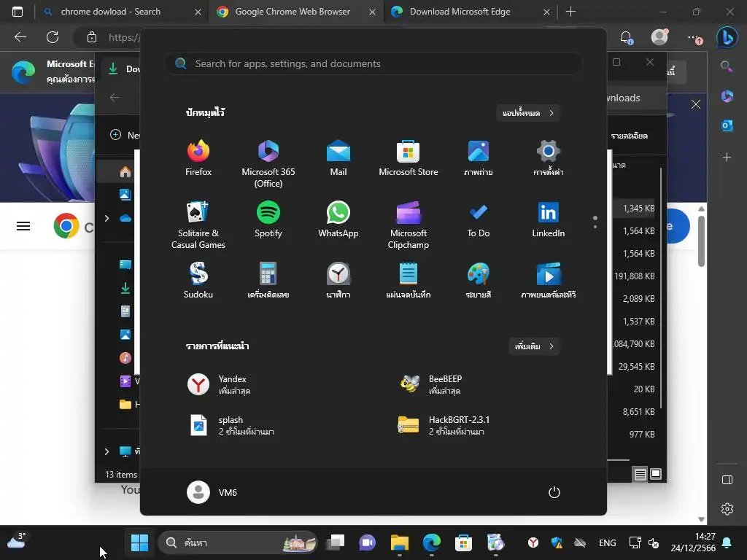Open Microsoft Clipchamp

point(409,225)
